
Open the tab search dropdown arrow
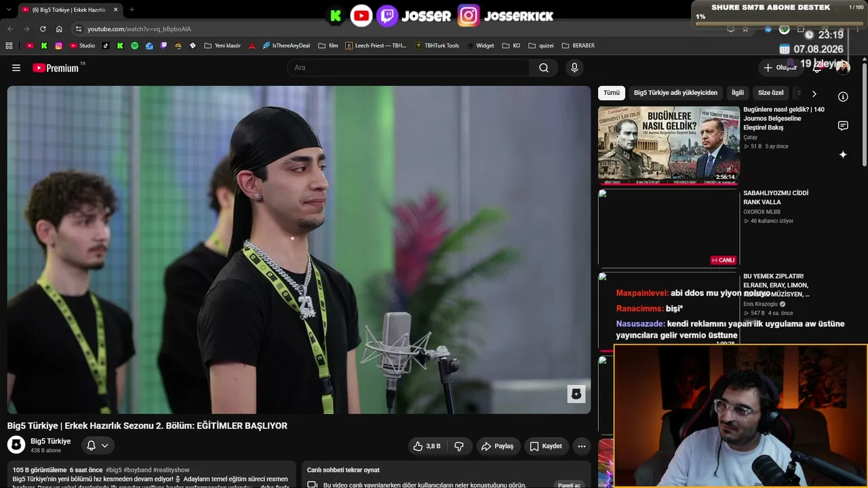coord(9,9)
